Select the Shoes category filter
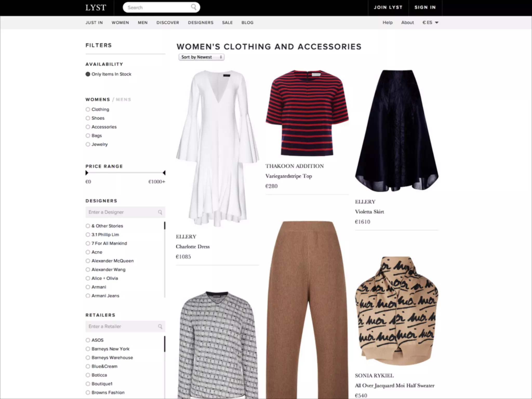The width and height of the screenshot is (532, 399). coord(95,118)
